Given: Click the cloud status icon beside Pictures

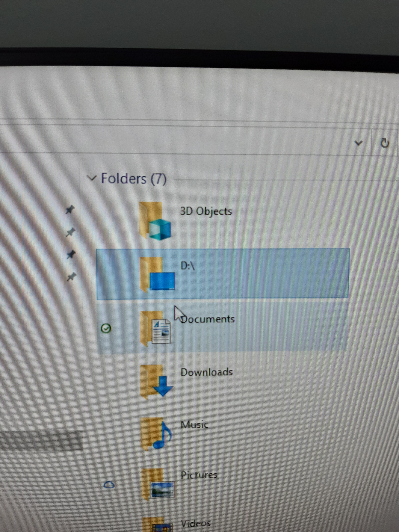Looking at the screenshot, I should click(109, 484).
